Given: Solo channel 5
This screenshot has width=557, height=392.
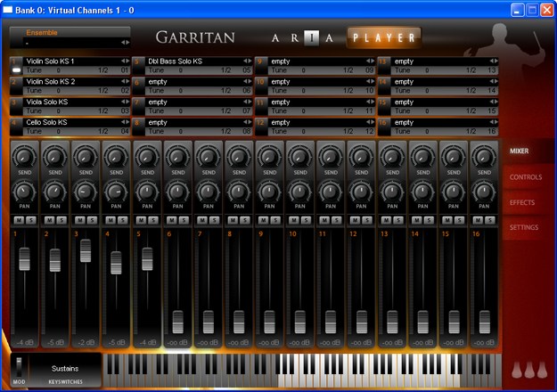Looking at the screenshot, I should click(153, 220).
